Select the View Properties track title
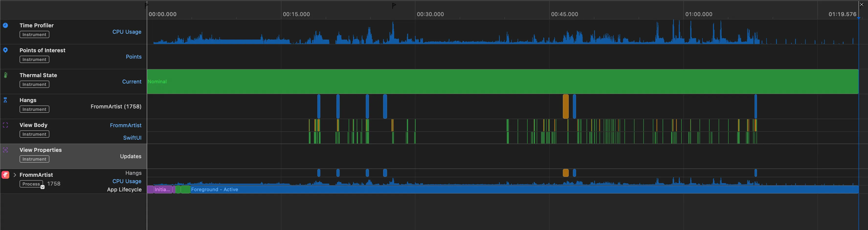This screenshot has width=868, height=230. (40, 150)
